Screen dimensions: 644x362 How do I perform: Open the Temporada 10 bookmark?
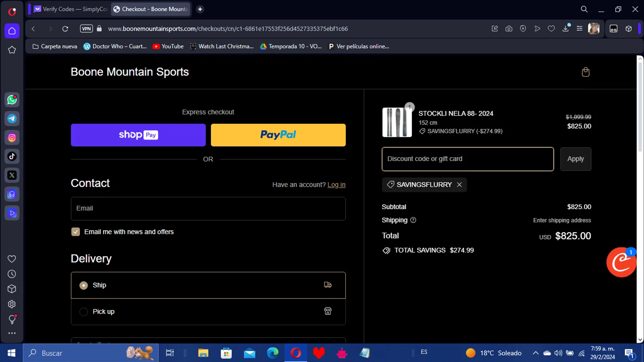tap(291, 46)
